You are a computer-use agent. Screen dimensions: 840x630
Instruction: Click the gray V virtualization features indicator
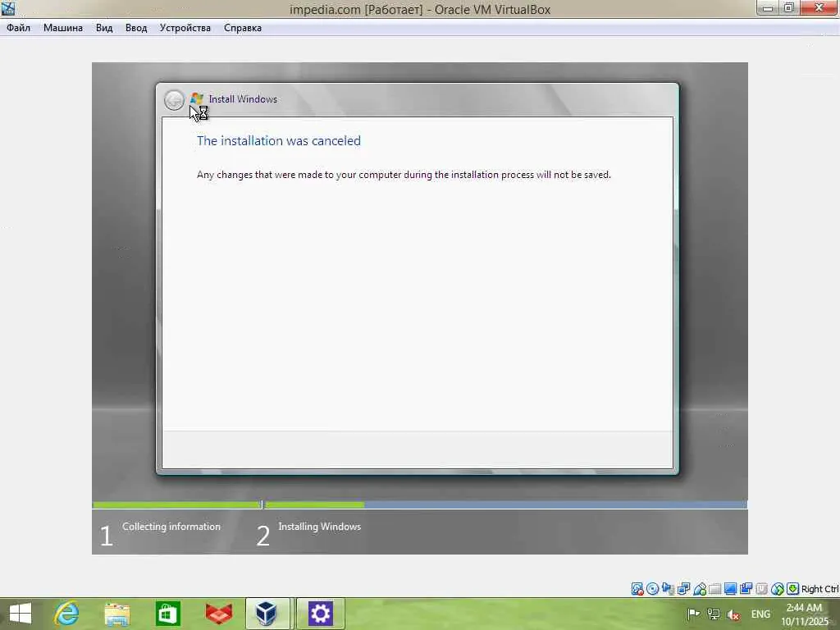coord(761,589)
